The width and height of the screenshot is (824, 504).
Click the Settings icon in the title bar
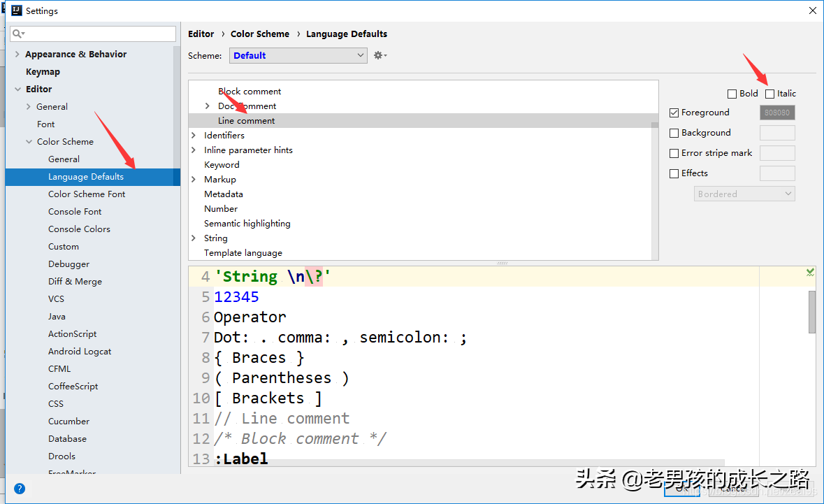coord(15,10)
